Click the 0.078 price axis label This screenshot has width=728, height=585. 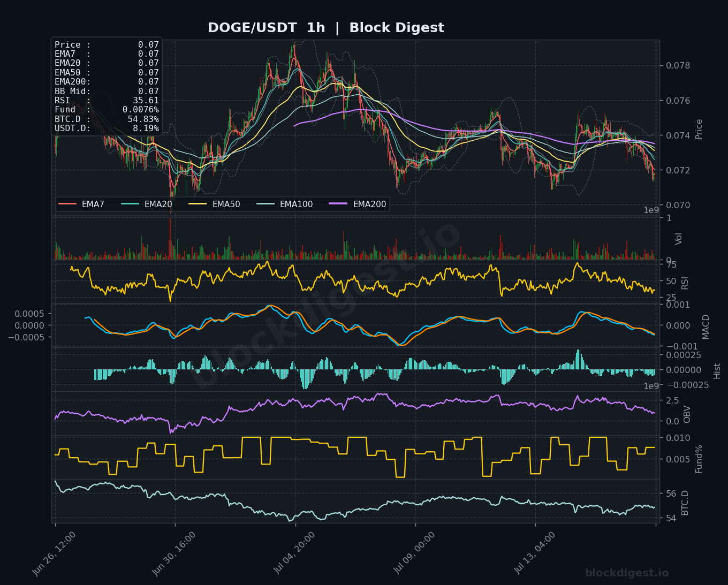pyautogui.click(x=678, y=66)
